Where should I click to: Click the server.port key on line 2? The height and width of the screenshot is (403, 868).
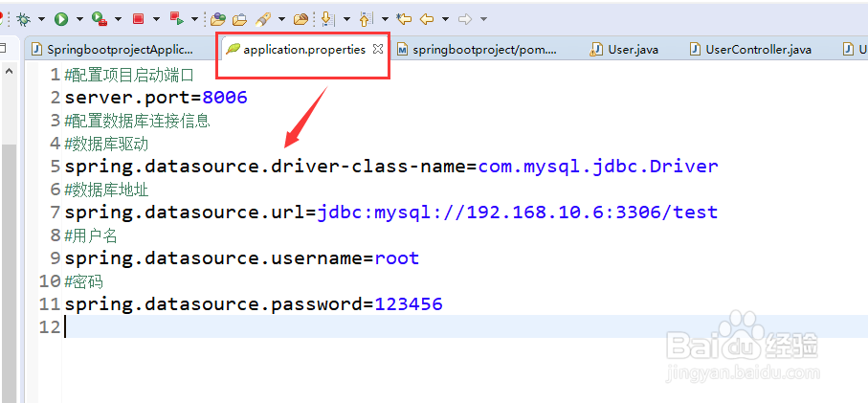click(126, 98)
